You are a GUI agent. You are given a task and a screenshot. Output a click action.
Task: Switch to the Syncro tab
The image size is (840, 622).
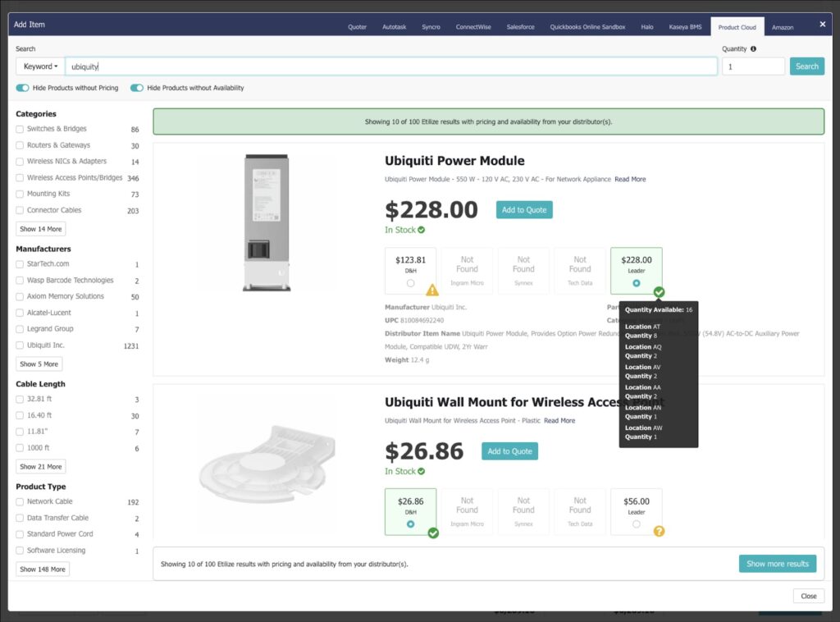[431, 27]
